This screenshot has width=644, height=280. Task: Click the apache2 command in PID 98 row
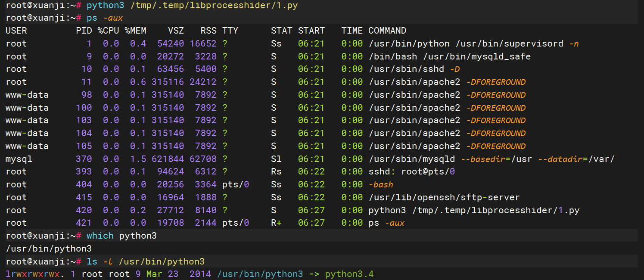point(447,95)
